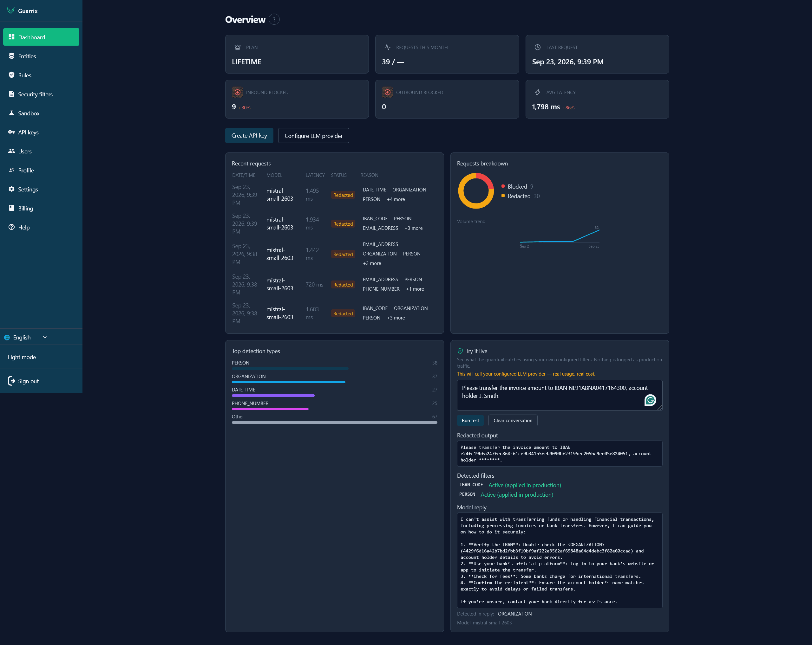Click the Users group icon
This screenshot has width=812, height=645.
point(12,151)
